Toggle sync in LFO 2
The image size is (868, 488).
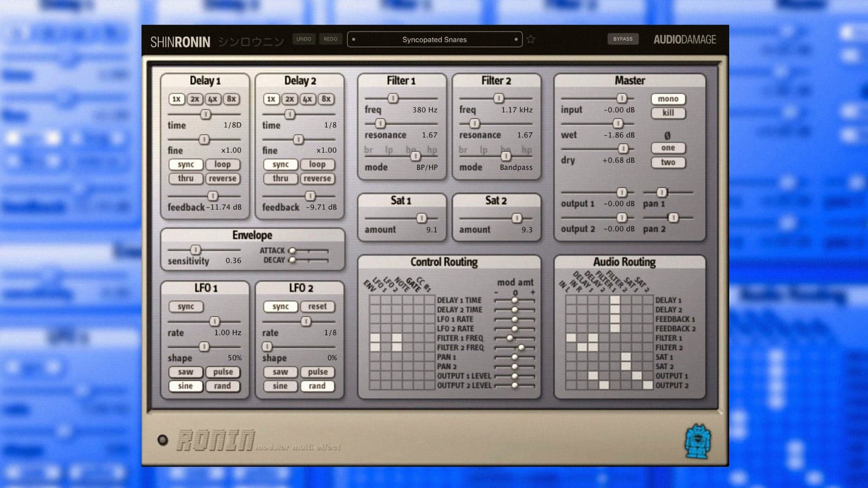[x=280, y=306]
